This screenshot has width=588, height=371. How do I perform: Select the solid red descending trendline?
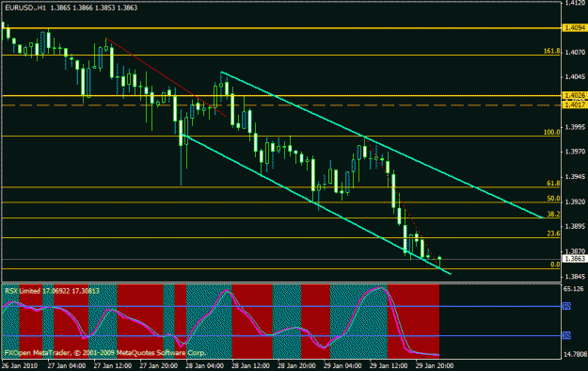pos(167,77)
